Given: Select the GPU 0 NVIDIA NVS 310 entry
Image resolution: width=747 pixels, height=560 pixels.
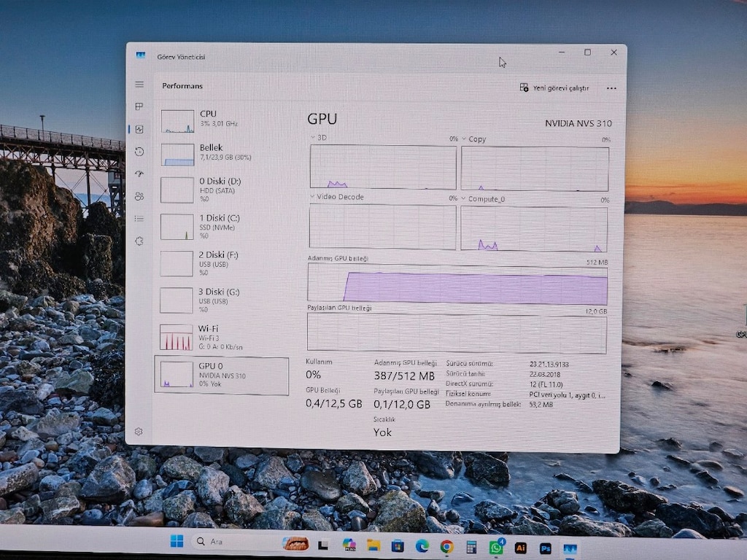Looking at the screenshot, I should [x=222, y=376].
